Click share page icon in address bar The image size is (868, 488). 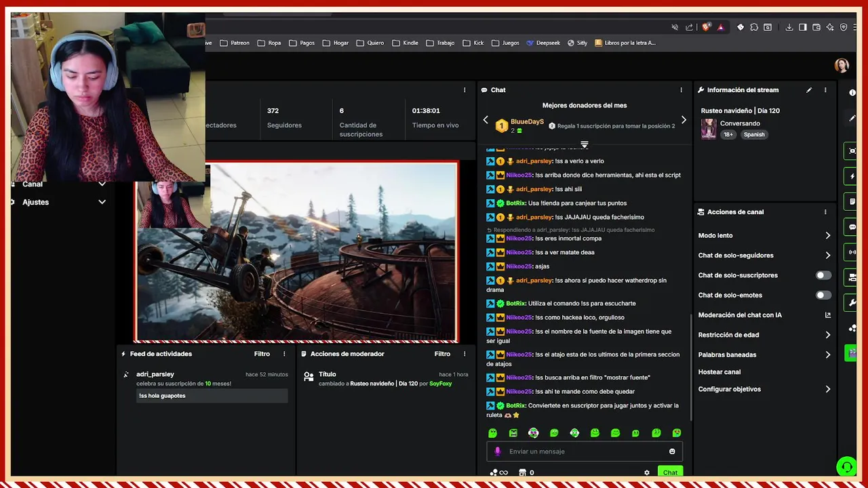(689, 27)
